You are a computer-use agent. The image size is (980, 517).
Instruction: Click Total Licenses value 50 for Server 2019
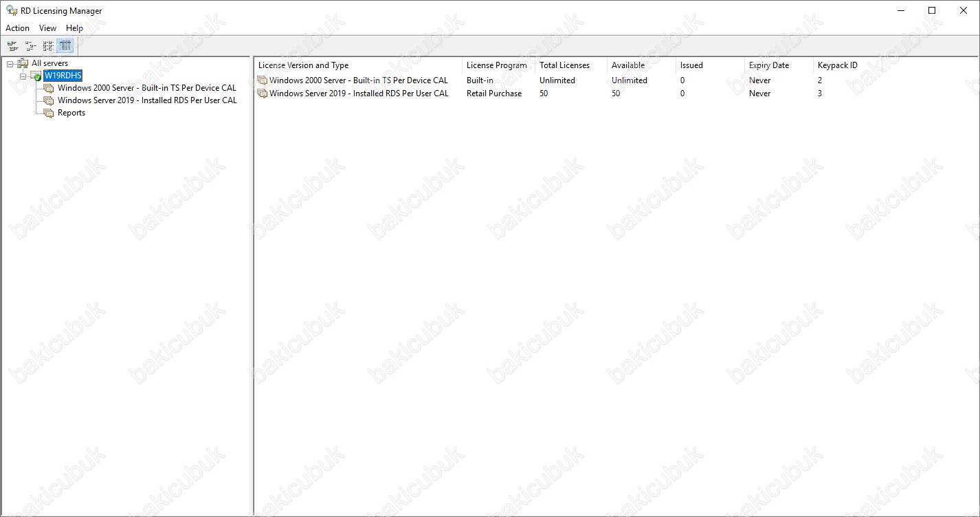[544, 93]
